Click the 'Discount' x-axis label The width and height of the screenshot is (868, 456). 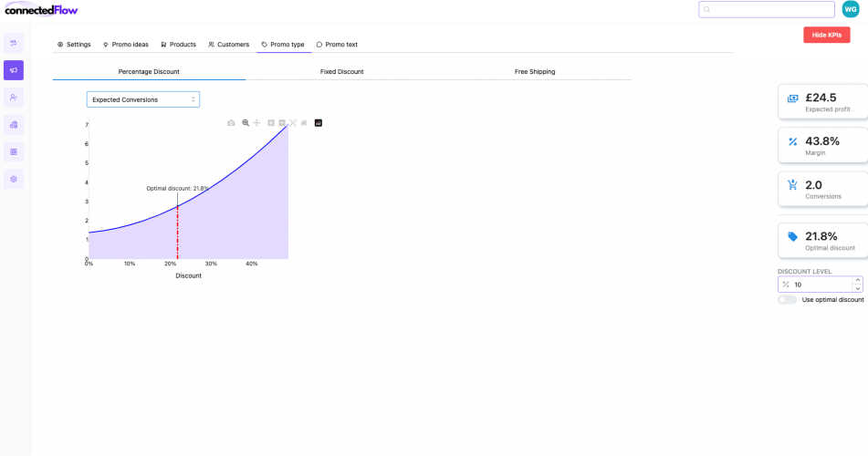188,275
